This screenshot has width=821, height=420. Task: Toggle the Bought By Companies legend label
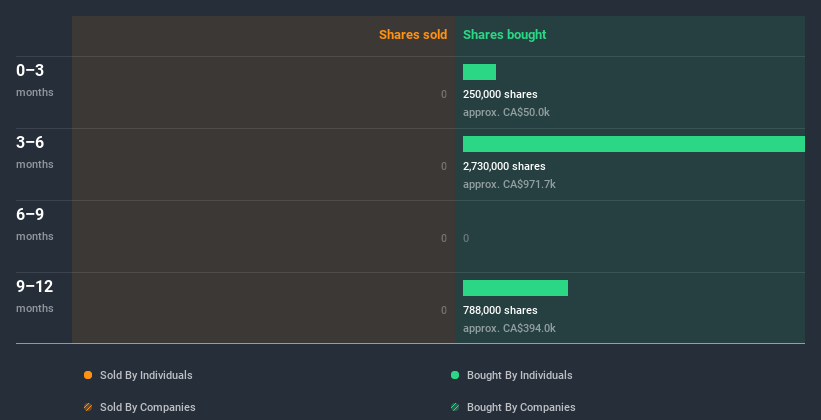(521, 407)
